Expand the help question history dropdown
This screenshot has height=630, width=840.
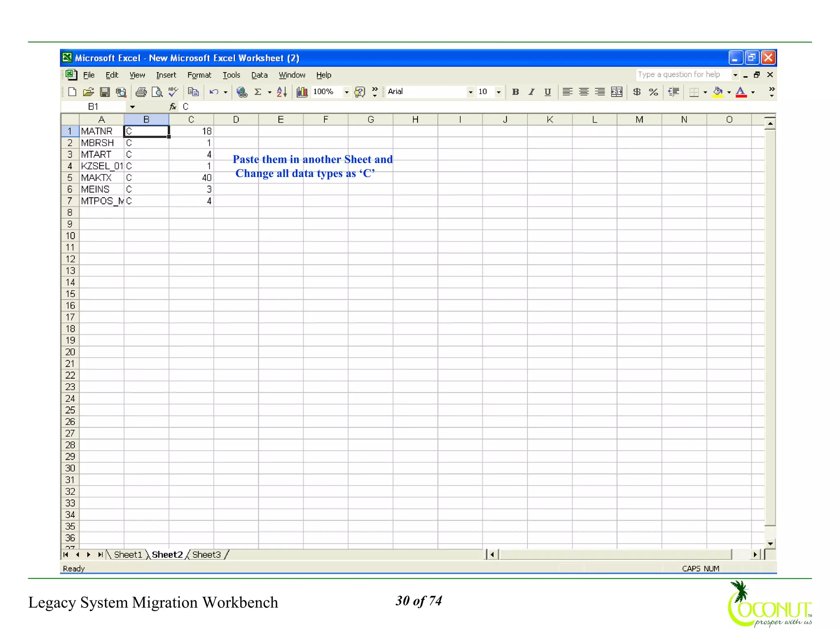(x=735, y=75)
